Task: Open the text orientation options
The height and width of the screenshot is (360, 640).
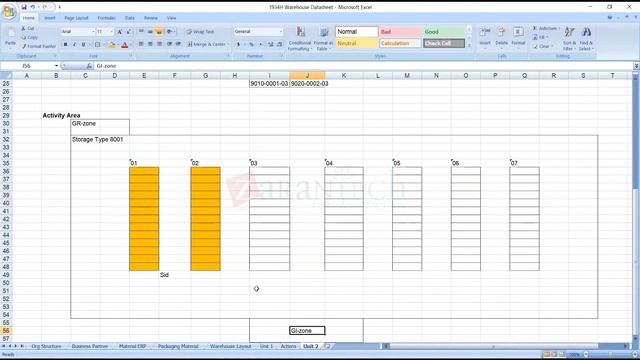Action: [170, 32]
